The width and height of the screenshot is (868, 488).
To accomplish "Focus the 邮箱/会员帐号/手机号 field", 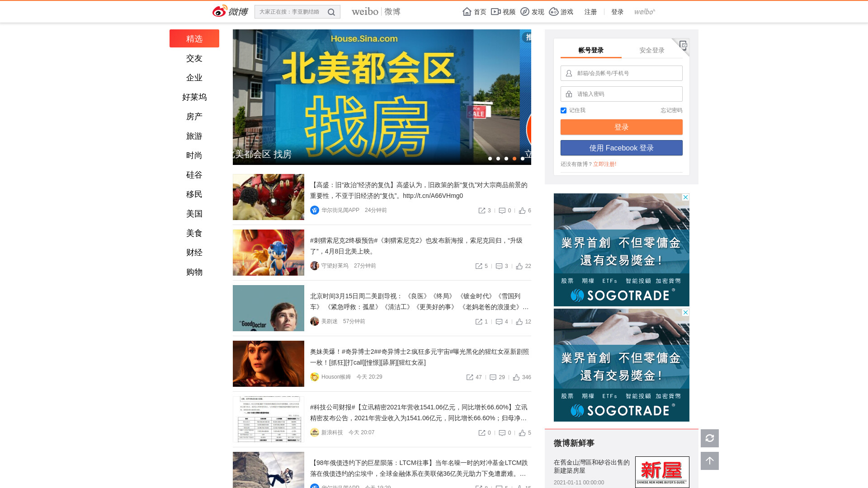I will (622, 73).
